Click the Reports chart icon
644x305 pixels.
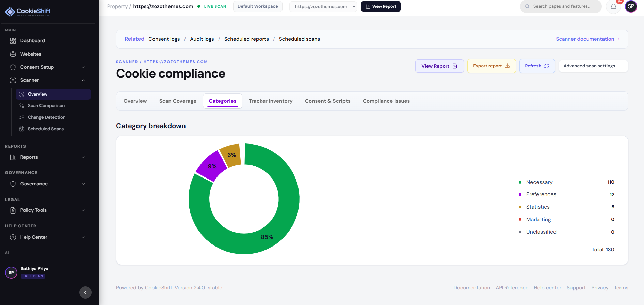click(x=13, y=157)
